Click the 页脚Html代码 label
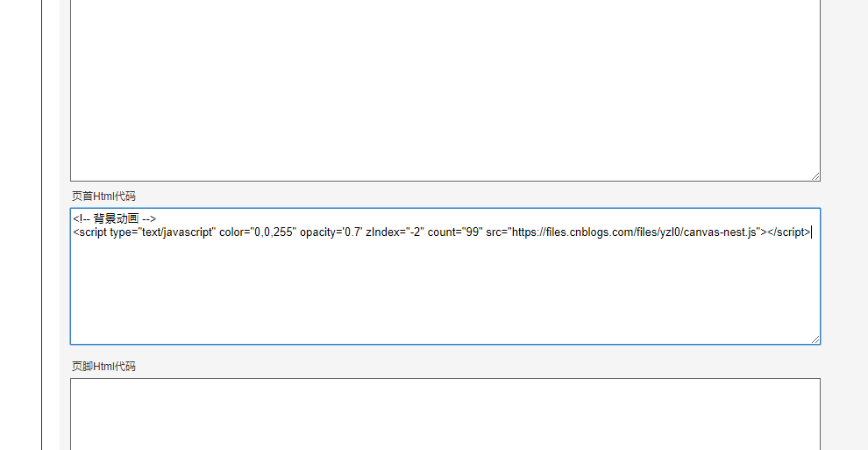Screen dimensions: 868x450 coord(103,367)
